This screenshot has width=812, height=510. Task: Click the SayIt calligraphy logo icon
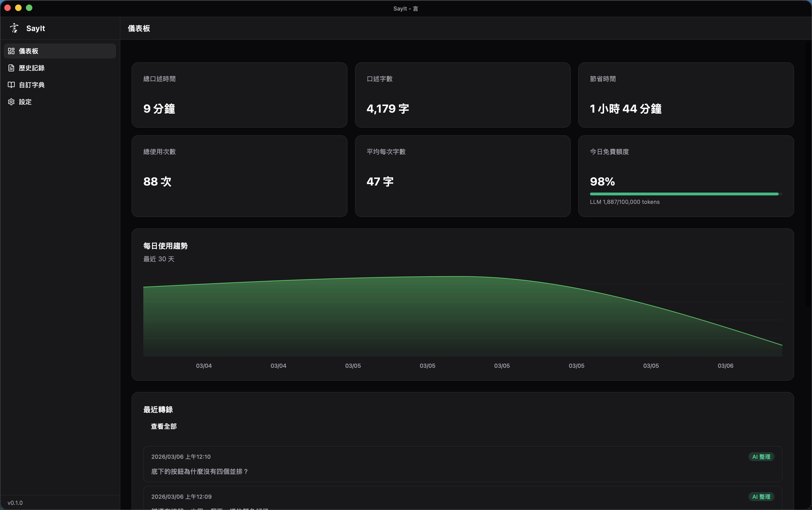[x=14, y=28]
